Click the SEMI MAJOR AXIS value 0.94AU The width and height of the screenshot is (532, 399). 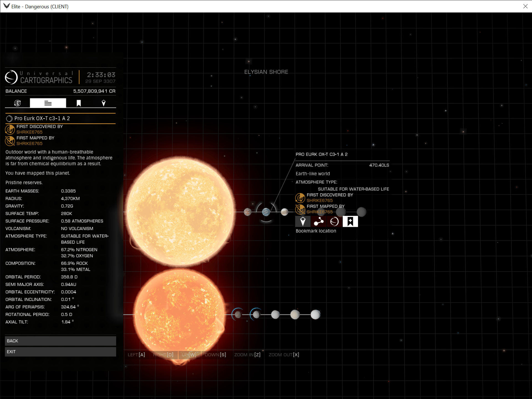pos(68,285)
